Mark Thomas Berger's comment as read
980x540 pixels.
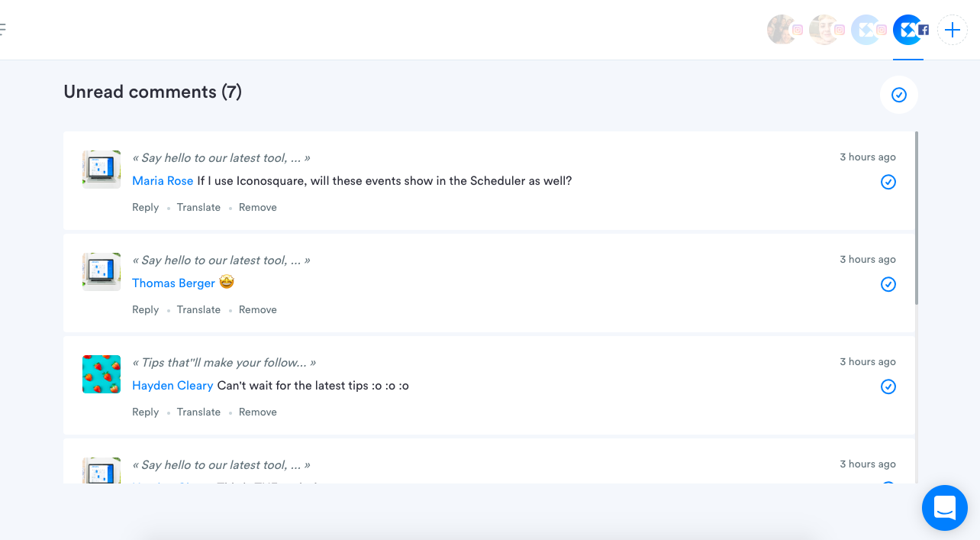coord(888,284)
